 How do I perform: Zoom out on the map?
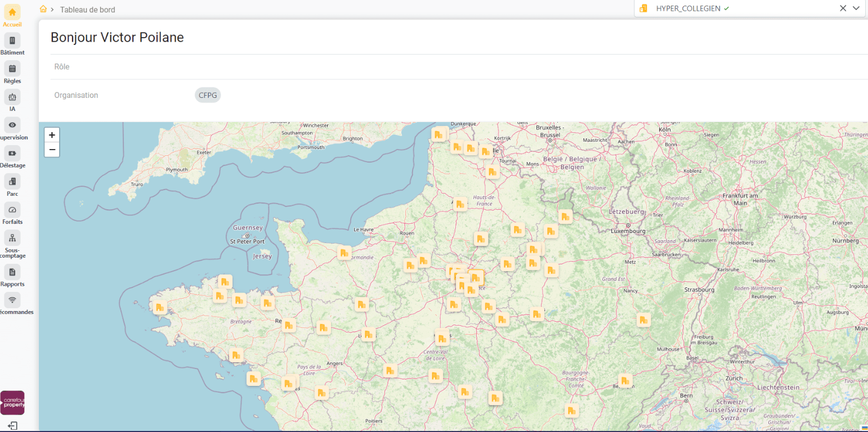coord(52,150)
